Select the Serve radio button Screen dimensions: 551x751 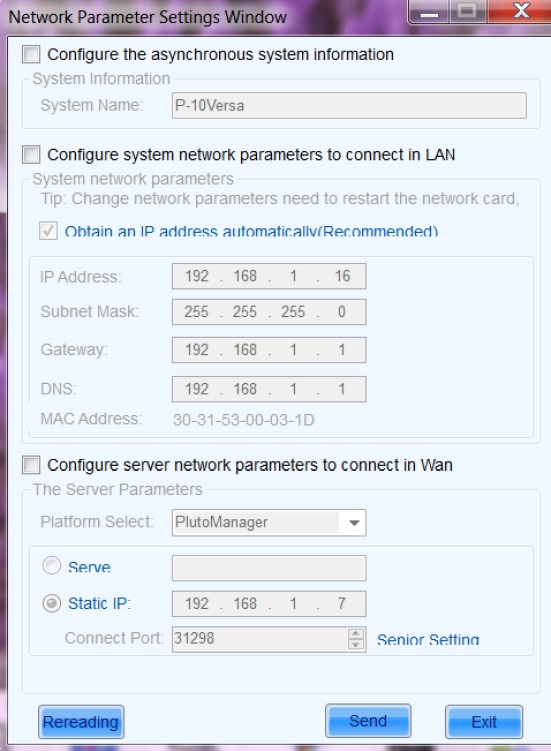click(52, 566)
